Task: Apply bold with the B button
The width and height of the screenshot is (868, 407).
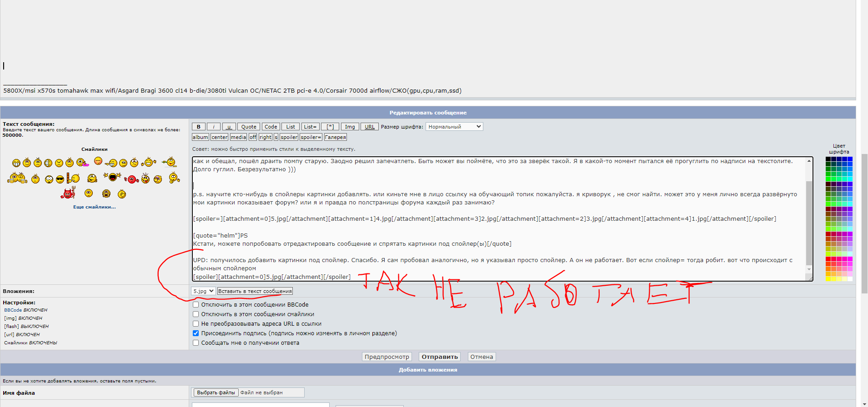Action: point(199,127)
